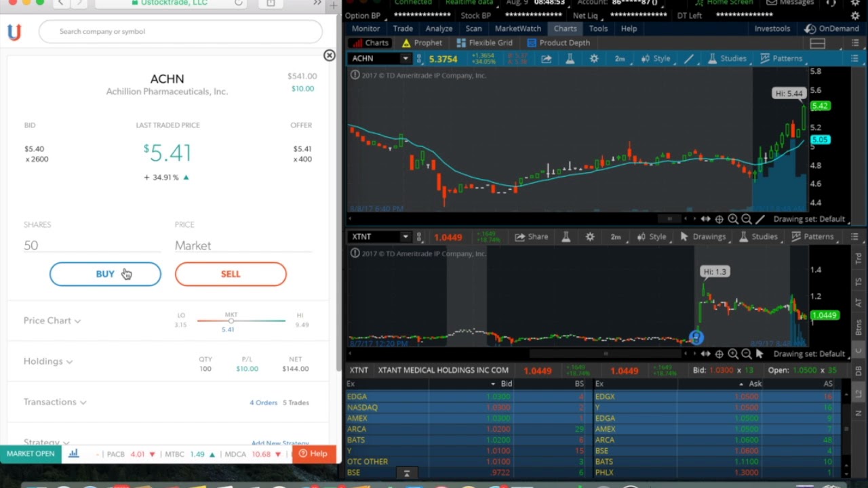
Task: Open the mini chart icon beside MARKET OPEN
Action: coord(74,453)
